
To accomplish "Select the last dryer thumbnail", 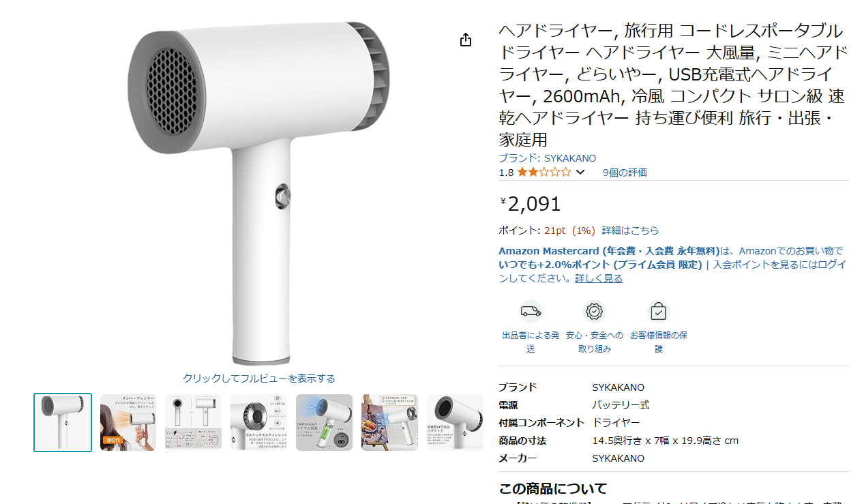I will click(455, 422).
